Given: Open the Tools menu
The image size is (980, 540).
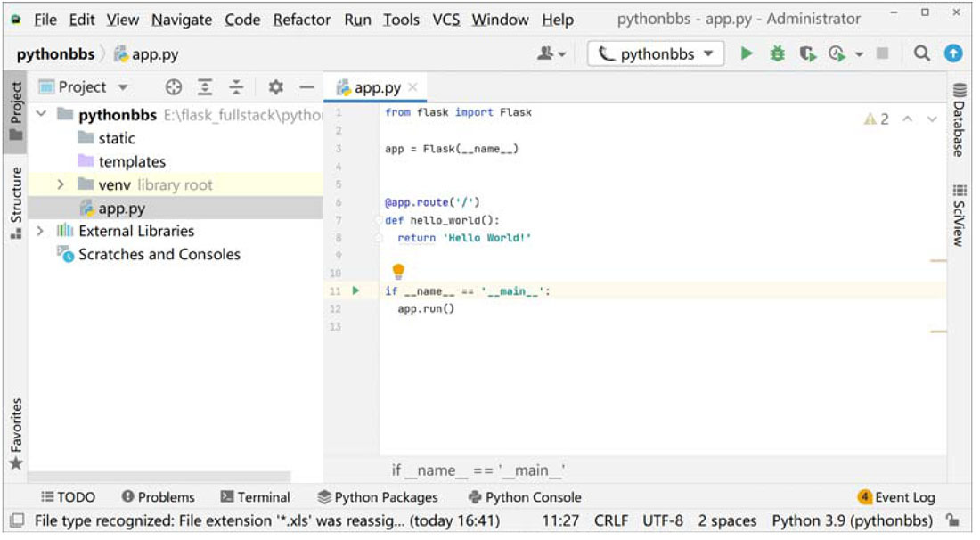Looking at the screenshot, I should (x=401, y=20).
